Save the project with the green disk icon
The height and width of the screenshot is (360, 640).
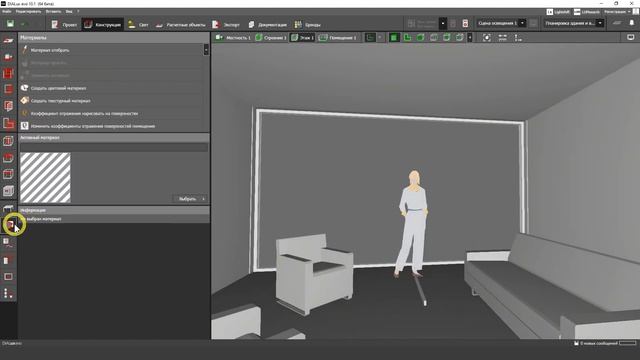click(x=10, y=24)
